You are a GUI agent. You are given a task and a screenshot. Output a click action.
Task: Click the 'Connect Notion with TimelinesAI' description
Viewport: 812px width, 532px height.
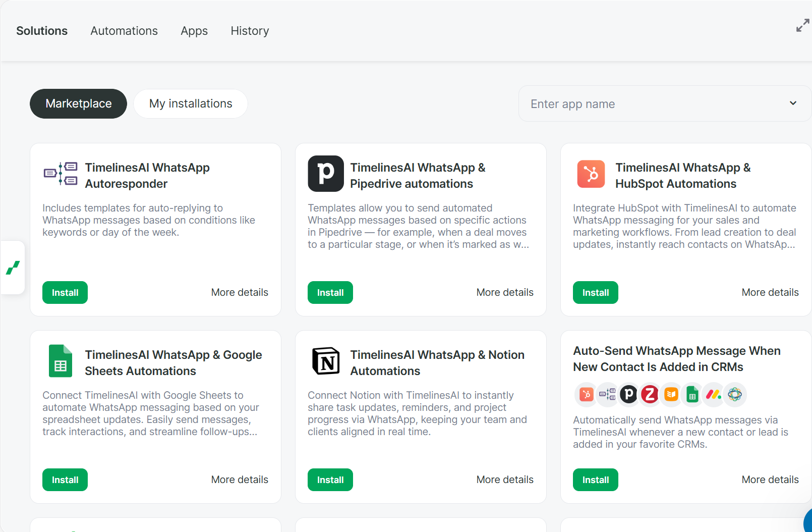[418, 413]
